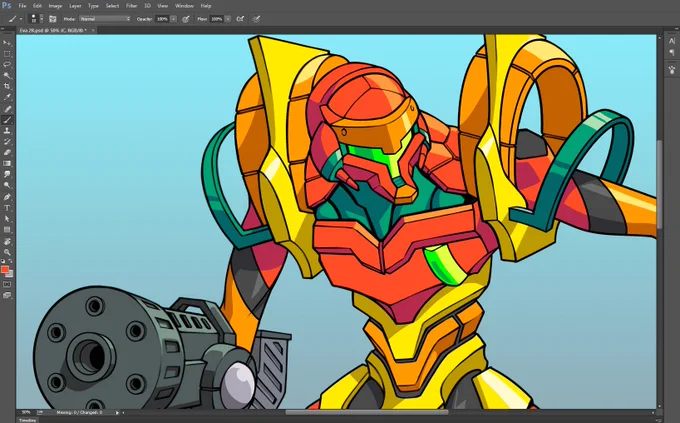
Task: Open the Filter menu
Action: (x=131, y=6)
